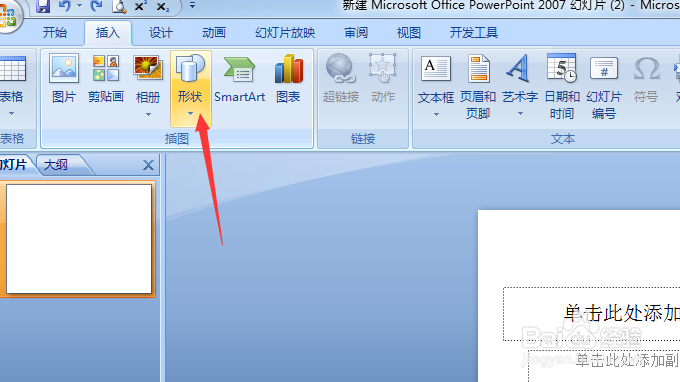Open the 剪贴画 clip art pane
Screen dimensions: 680x382
click(106, 78)
